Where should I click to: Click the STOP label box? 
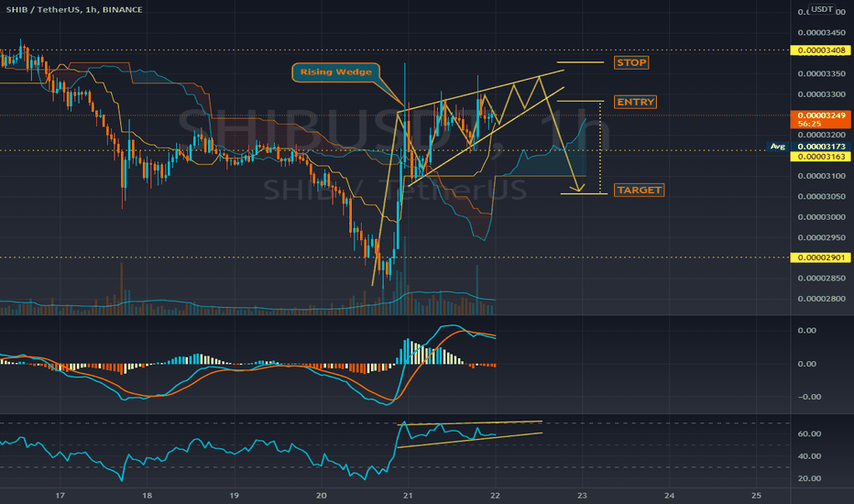[631, 62]
